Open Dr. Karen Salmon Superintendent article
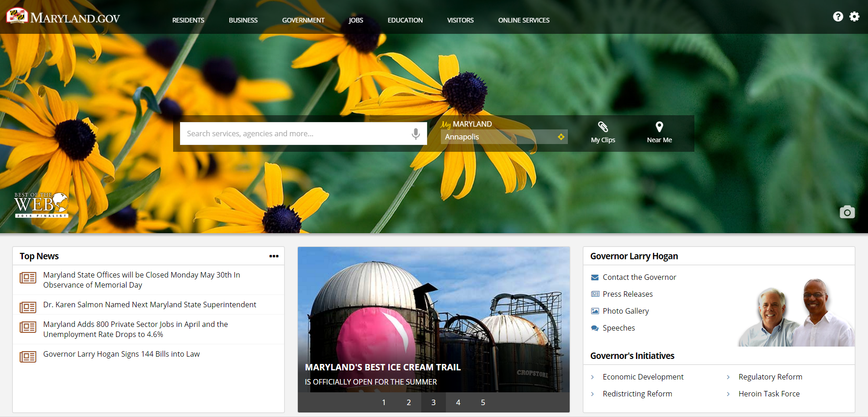The height and width of the screenshot is (417, 868). click(x=150, y=305)
